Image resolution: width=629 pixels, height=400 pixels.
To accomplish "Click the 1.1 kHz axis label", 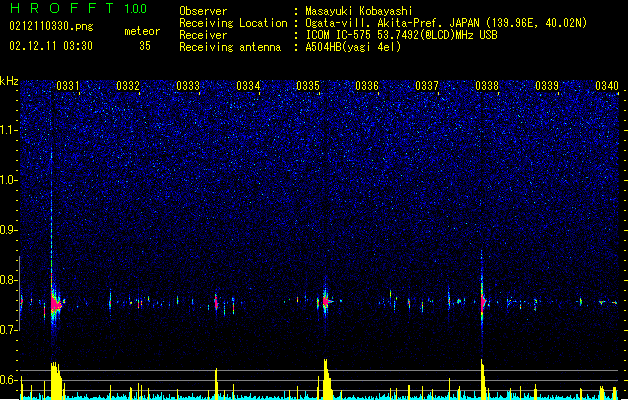I will [9, 130].
